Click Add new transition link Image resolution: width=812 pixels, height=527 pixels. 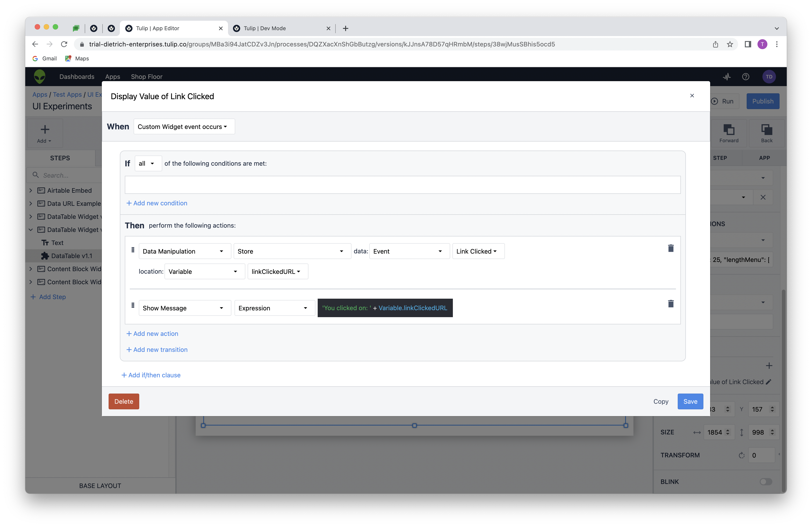pos(157,350)
